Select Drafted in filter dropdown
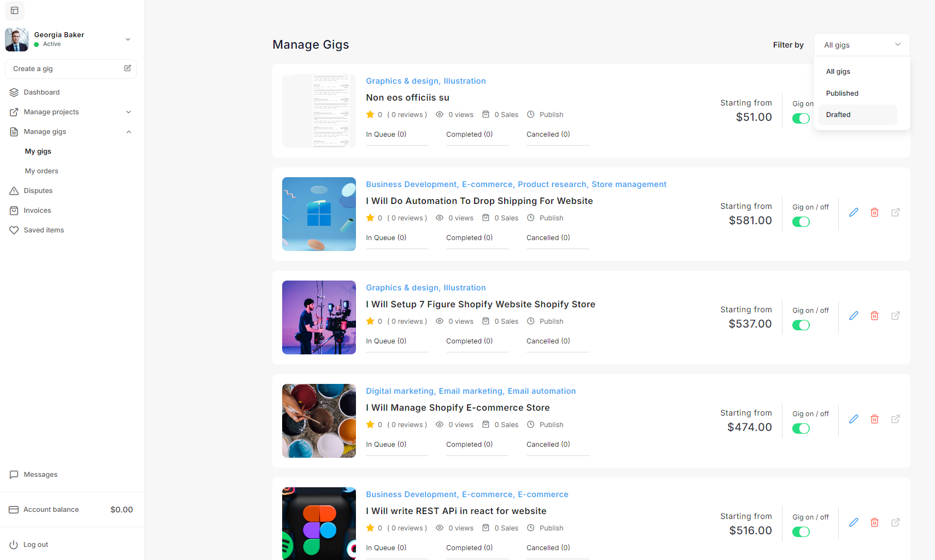This screenshot has height=560, width=935. tap(838, 115)
